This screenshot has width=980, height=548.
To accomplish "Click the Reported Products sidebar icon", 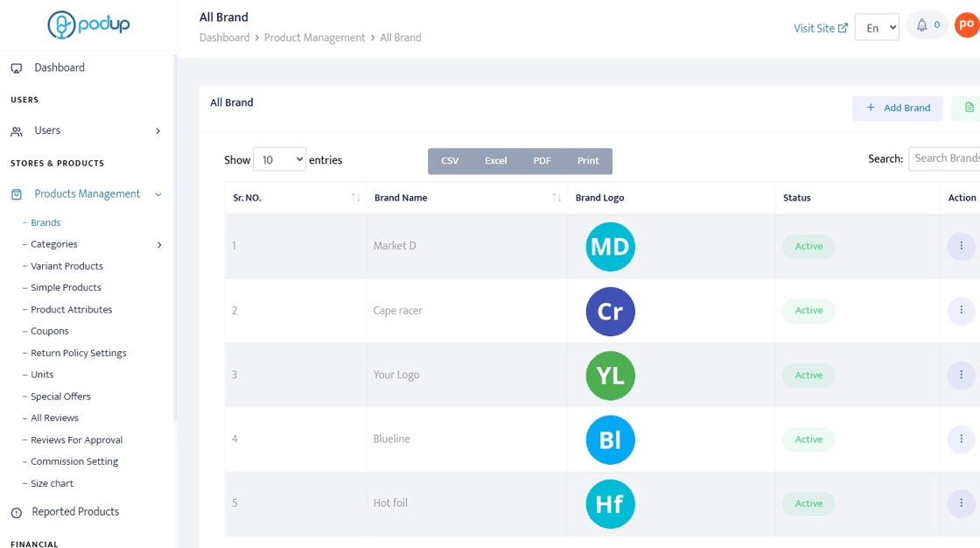I will pos(17,513).
